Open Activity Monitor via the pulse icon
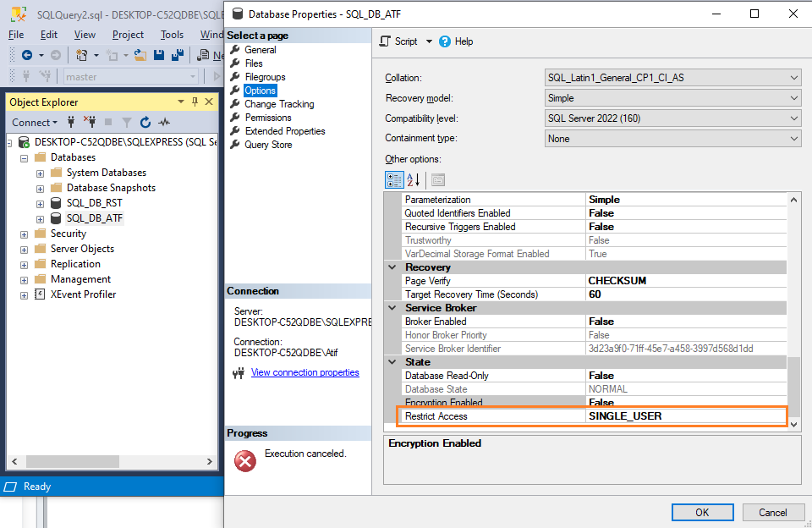This screenshot has width=812, height=528. (x=164, y=123)
